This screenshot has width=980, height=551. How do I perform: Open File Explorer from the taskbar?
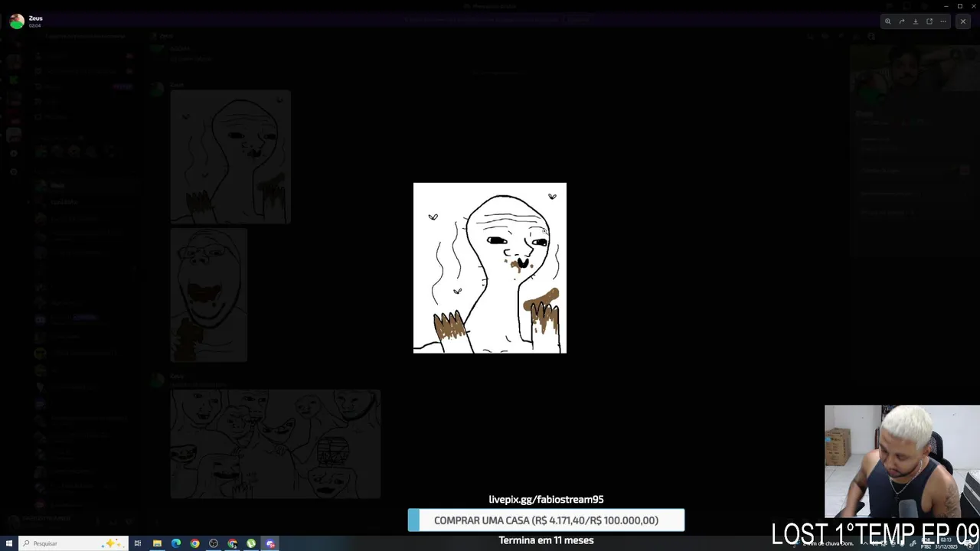(157, 543)
